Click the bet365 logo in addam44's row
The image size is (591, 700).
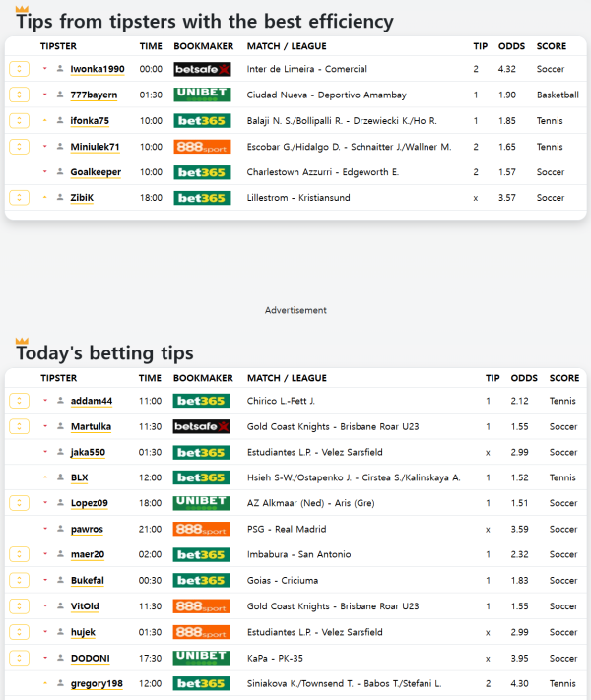point(201,401)
